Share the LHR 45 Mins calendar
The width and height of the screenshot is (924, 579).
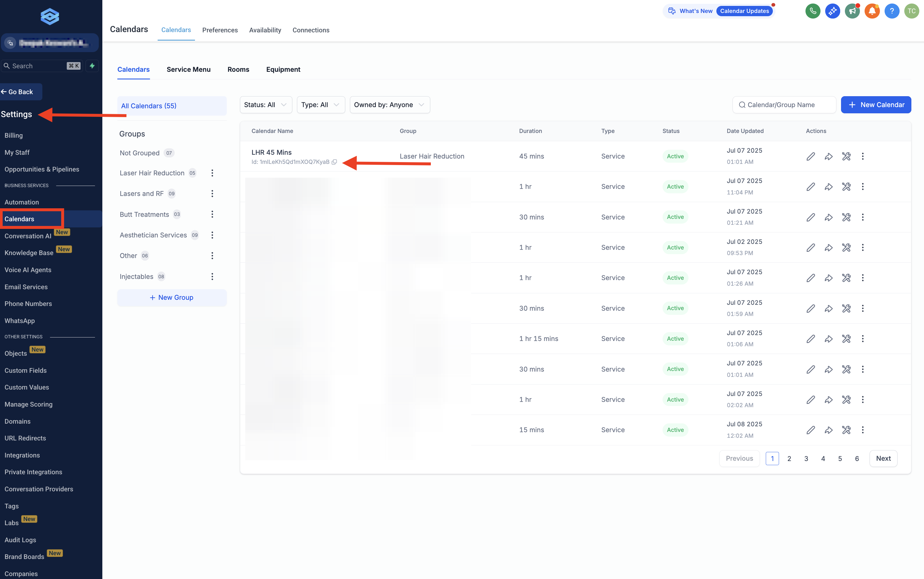(x=828, y=156)
